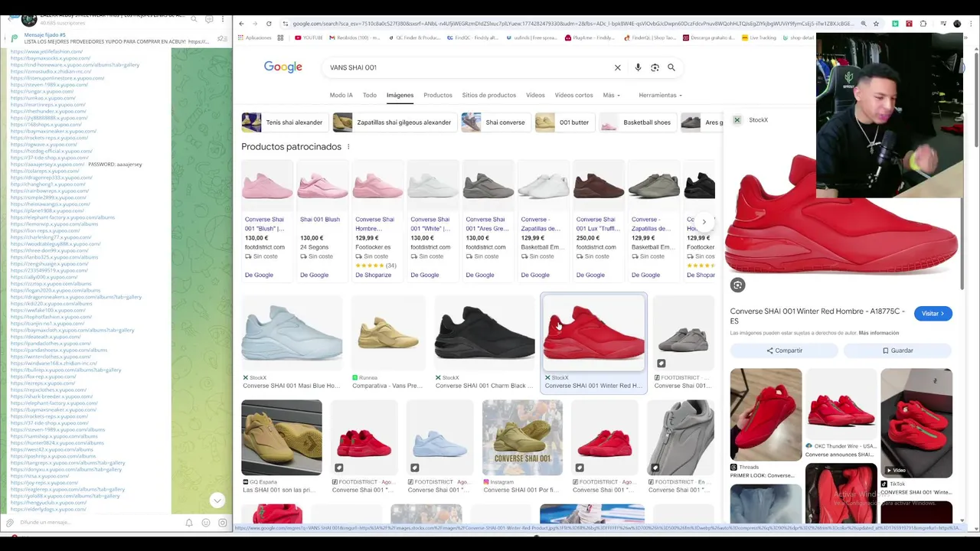Click the browser address bar URL
Viewport: 980px width, 551px height.
pyautogui.click(x=570, y=24)
